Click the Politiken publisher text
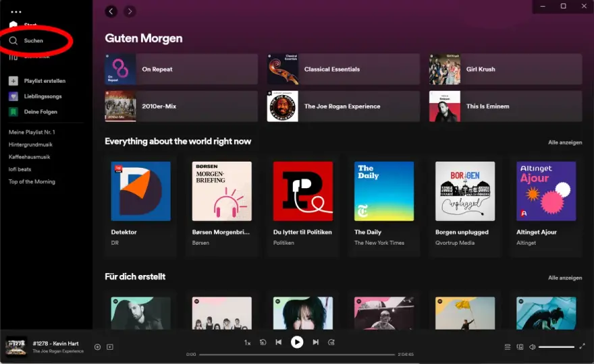This screenshot has height=364, width=594. tap(283, 243)
